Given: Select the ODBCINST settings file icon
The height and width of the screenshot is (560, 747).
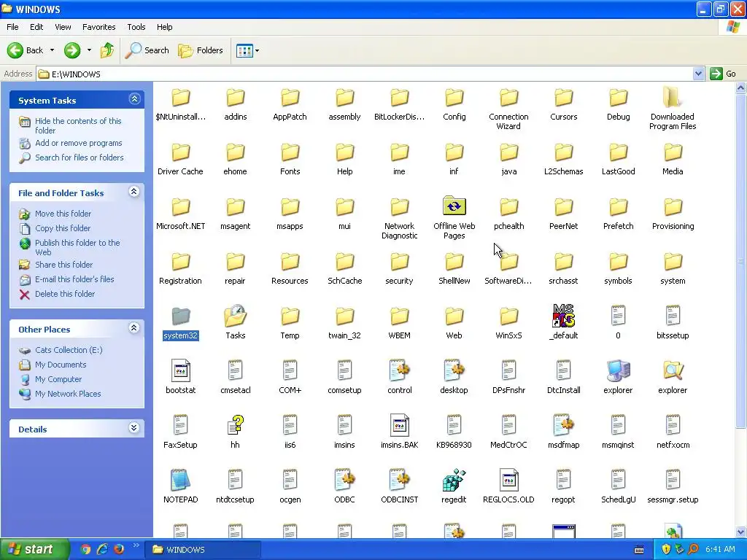Looking at the screenshot, I should tap(399, 480).
